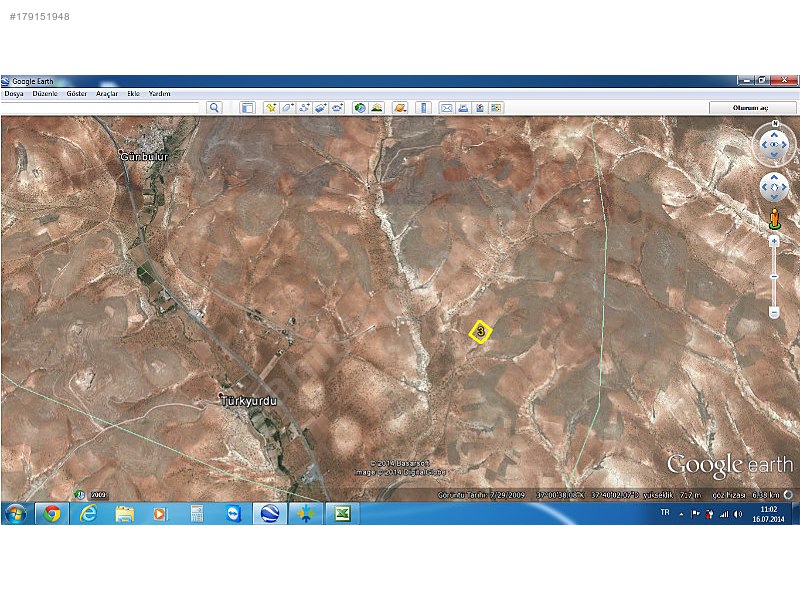Click the move joystick hand control
The width and height of the screenshot is (800, 600).
774,187
